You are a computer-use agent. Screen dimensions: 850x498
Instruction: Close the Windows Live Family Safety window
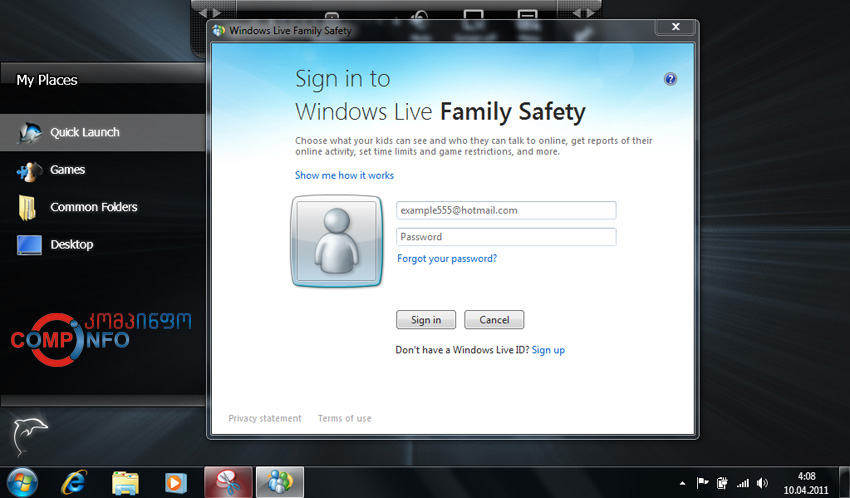point(675,27)
